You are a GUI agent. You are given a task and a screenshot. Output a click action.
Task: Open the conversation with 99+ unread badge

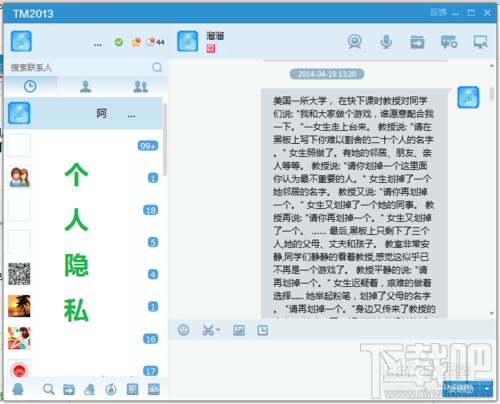[x=83, y=145]
